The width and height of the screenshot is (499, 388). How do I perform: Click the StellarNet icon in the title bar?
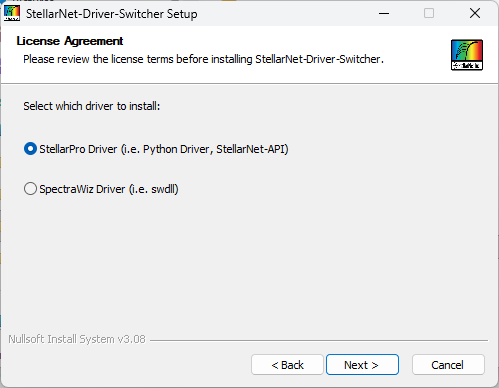12,13
